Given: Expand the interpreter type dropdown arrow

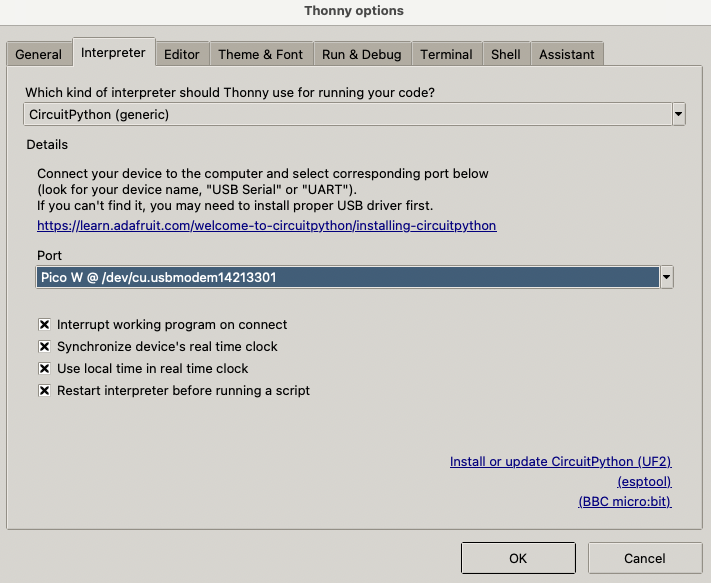Looking at the screenshot, I should (679, 114).
